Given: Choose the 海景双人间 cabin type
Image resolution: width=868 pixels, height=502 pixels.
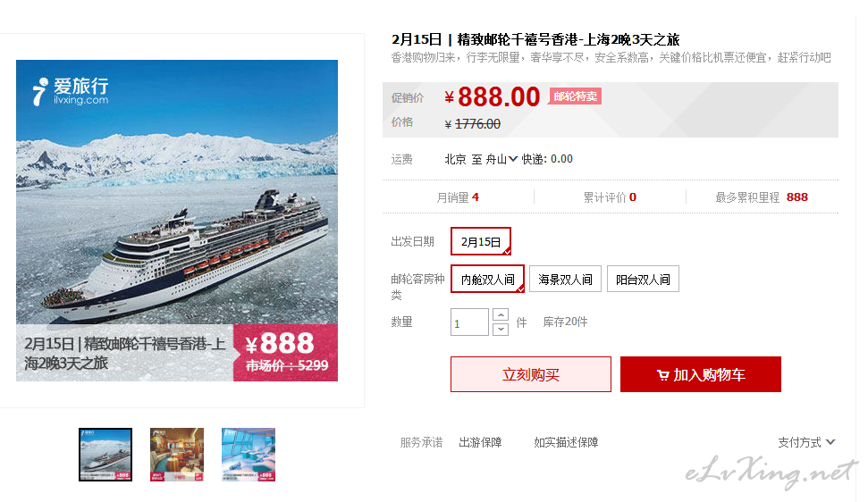Looking at the screenshot, I should point(565,279).
